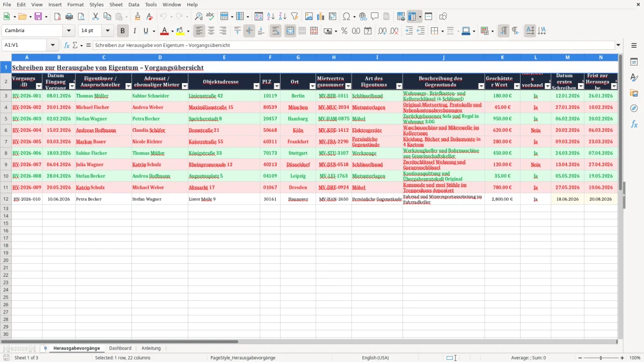The height and width of the screenshot is (362, 644).
Task: Open Find and Replace
Action: pyautogui.click(x=199, y=17)
